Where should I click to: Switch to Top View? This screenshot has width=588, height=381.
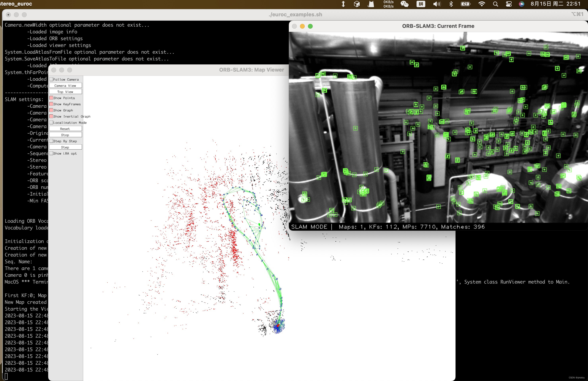click(x=65, y=92)
